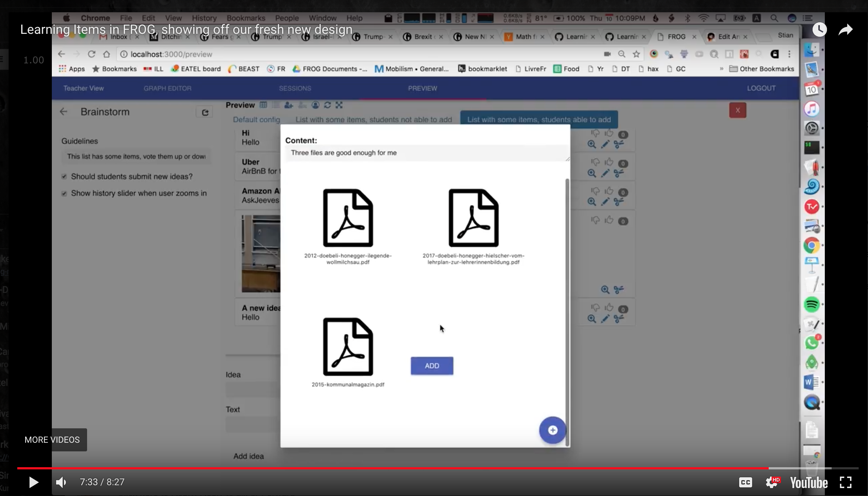
Task: Click the round plus floating button
Action: coord(552,430)
